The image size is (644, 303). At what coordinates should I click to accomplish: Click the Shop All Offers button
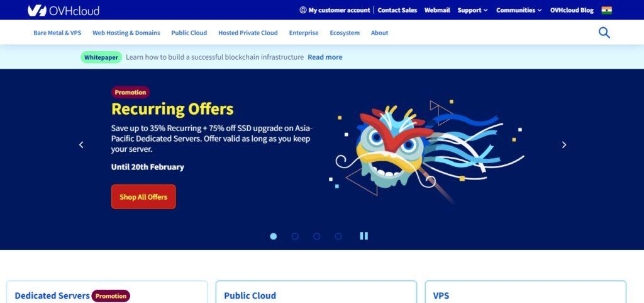(x=143, y=197)
